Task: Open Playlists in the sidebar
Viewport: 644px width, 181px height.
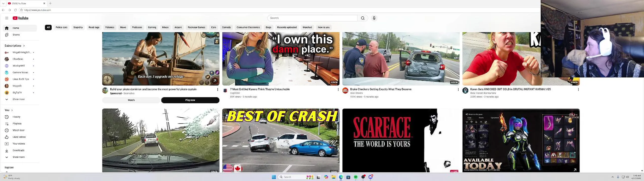Action: (20, 124)
